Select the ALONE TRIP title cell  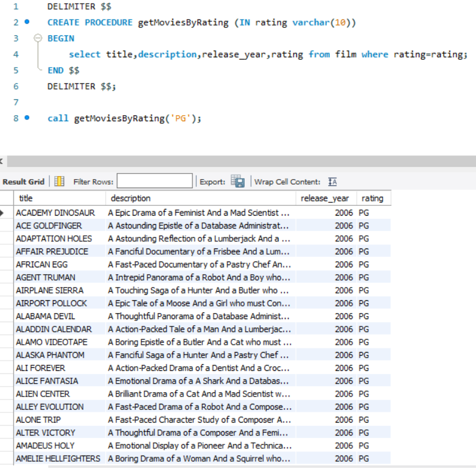coord(60,420)
